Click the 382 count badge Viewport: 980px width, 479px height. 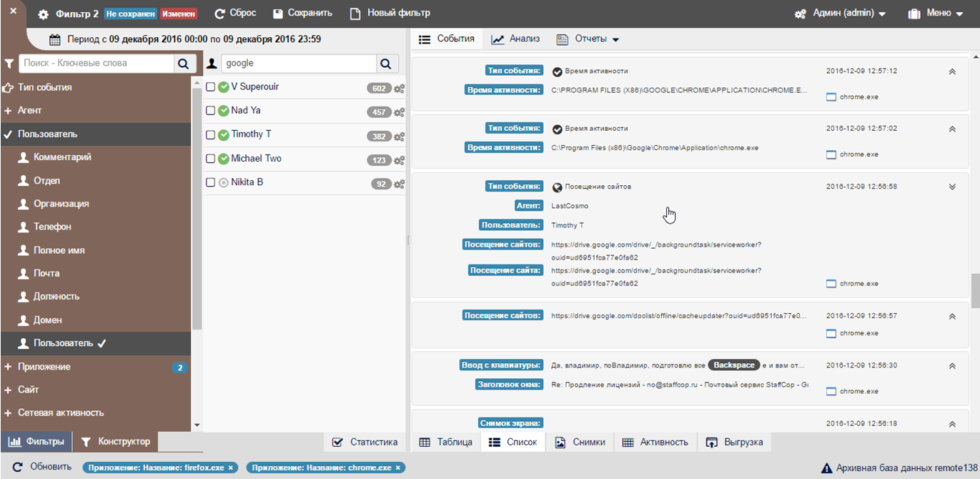[379, 137]
